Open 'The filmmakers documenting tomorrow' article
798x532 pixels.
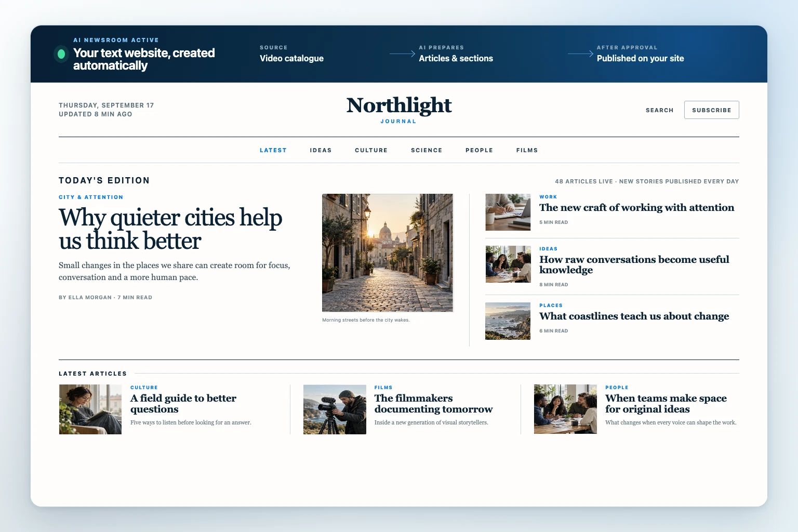pos(433,404)
